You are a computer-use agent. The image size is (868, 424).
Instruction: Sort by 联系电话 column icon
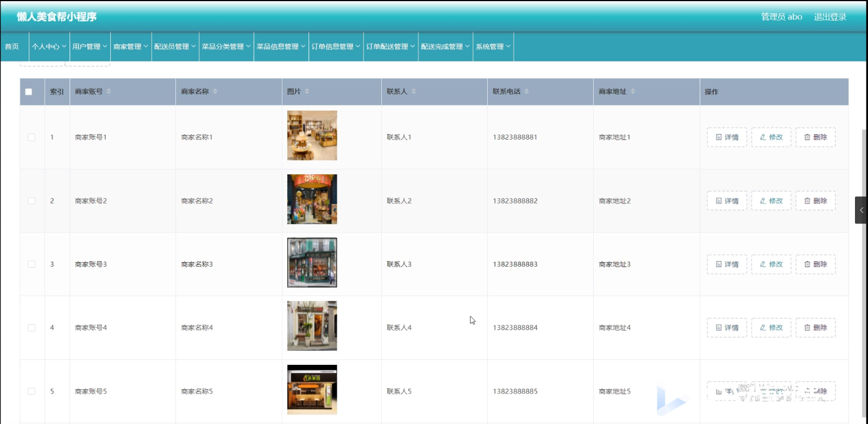[x=526, y=91]
